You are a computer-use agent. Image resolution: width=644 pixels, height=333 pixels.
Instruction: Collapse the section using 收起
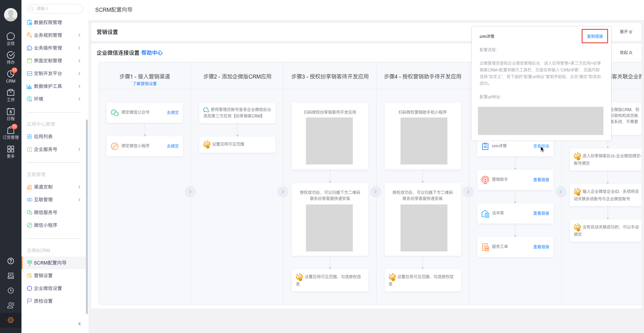coord(626,52)
